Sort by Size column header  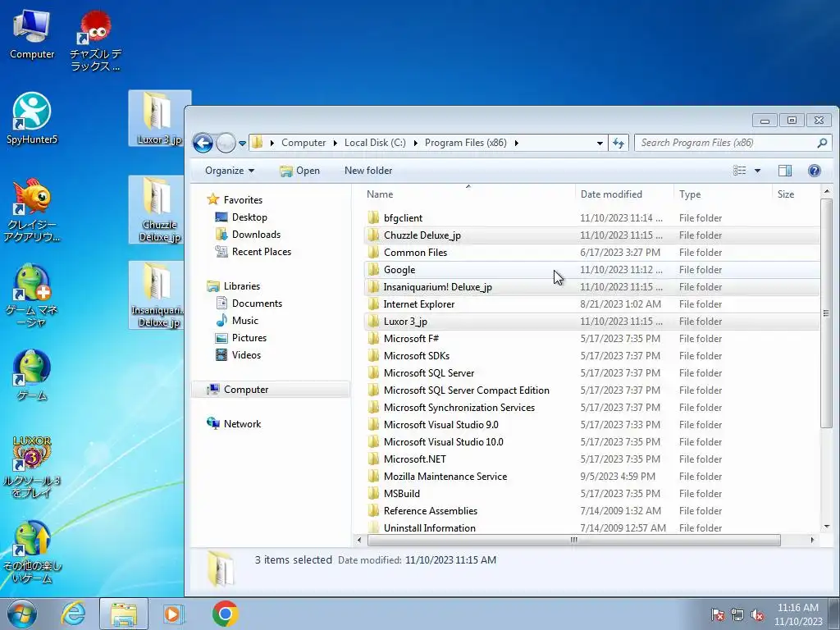point(795,194)
